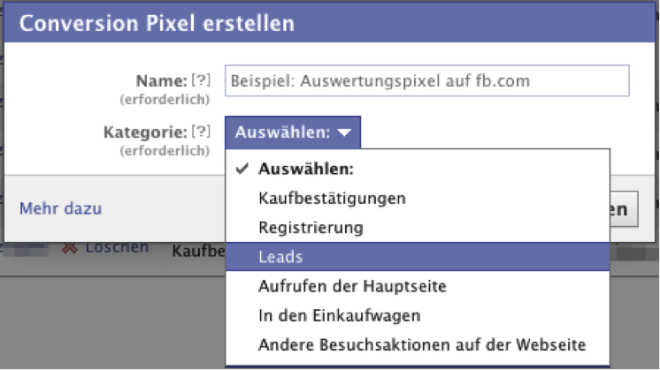Select the checked Auswählen: option in list
This screenshot has width=660, height=370.
[x=418, y=169]
